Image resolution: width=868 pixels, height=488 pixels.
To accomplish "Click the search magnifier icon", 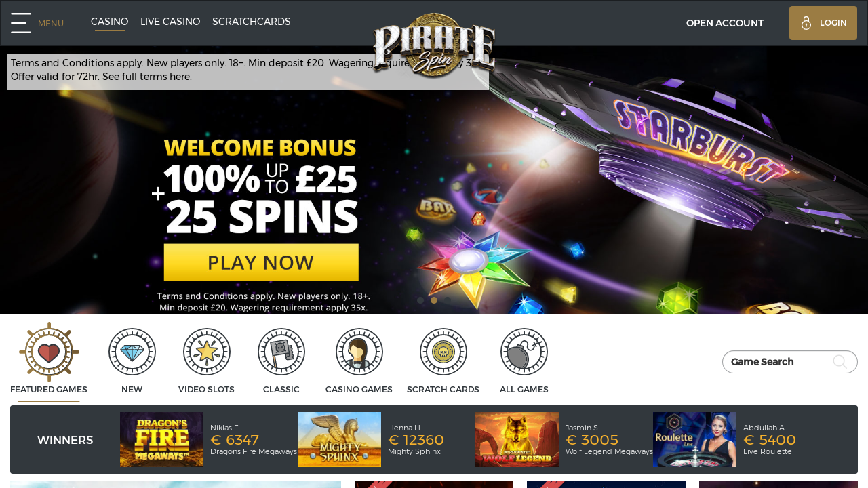I will 840,362.
